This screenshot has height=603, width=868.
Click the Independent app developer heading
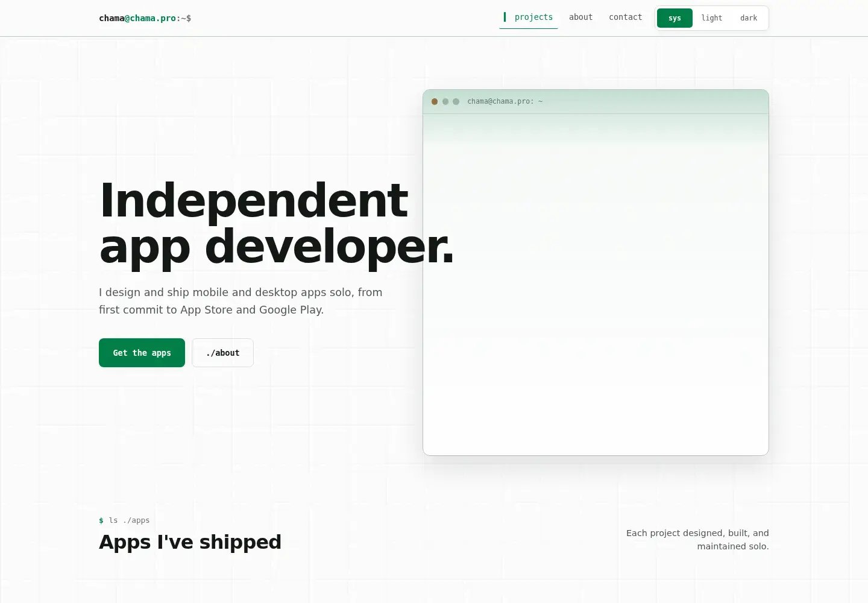276,224
